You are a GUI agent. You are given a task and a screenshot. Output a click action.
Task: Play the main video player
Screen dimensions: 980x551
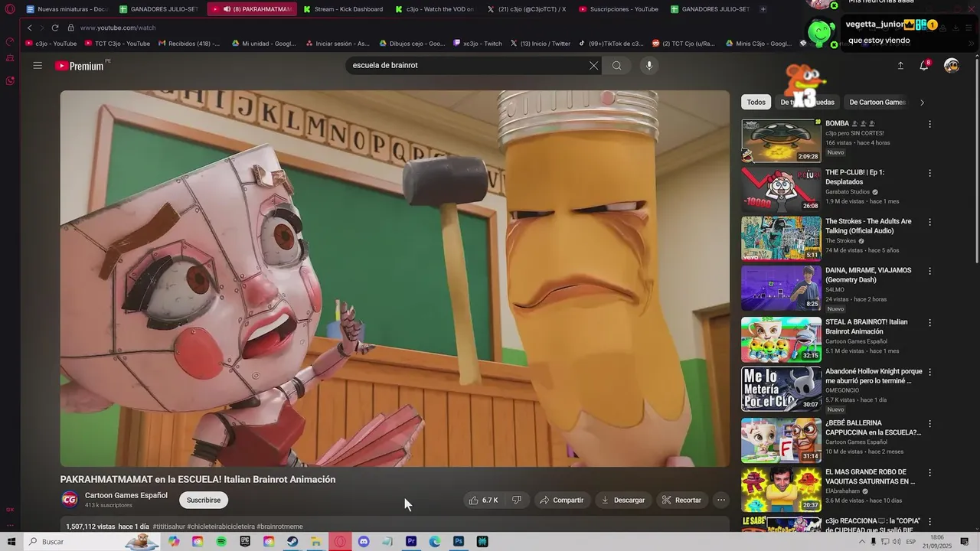pos(395,279)
